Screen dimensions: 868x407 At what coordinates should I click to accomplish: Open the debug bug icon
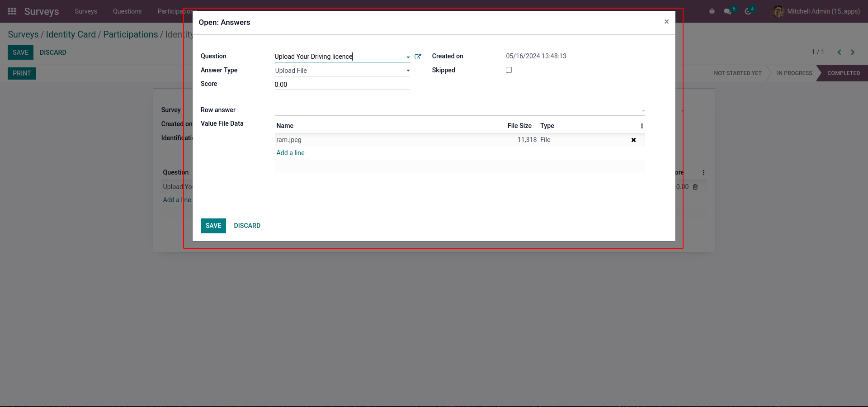[712, 11]
